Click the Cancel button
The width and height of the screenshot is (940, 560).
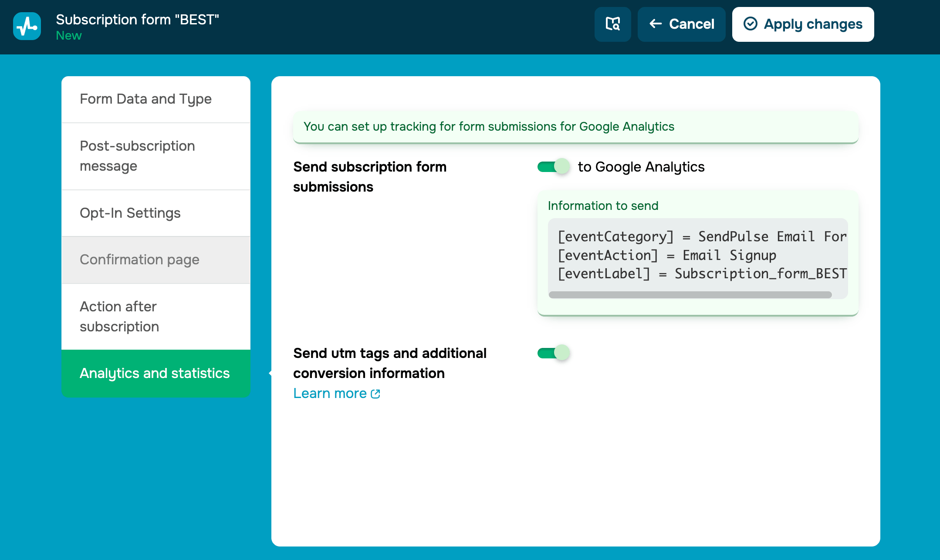tap(691, 24)
